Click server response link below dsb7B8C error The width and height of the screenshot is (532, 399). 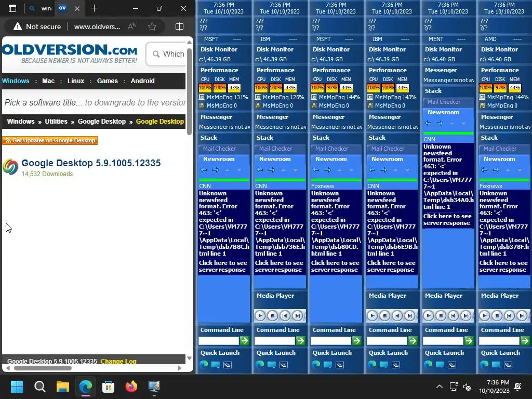[x=223, y=267]
